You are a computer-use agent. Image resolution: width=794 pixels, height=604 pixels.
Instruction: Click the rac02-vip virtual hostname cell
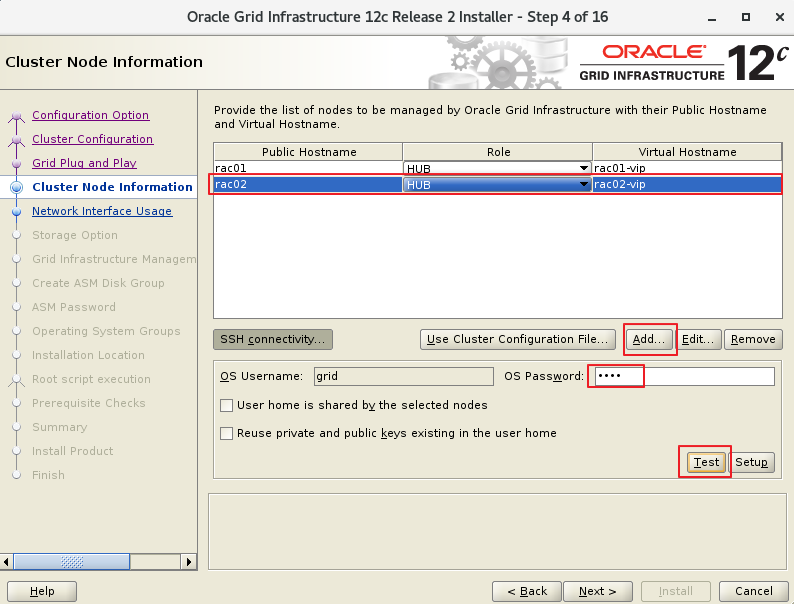(687, 184)
